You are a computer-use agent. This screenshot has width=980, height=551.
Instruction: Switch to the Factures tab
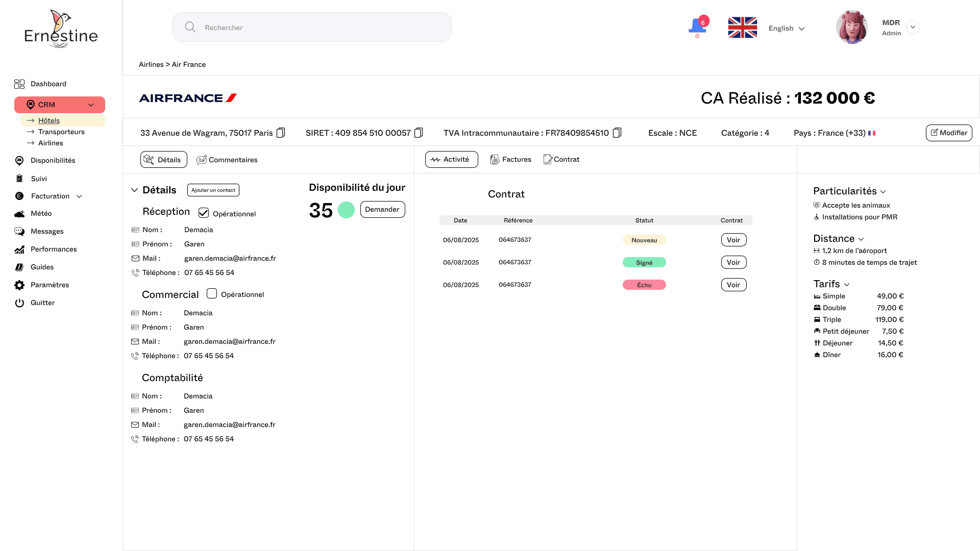click(511, 159)
